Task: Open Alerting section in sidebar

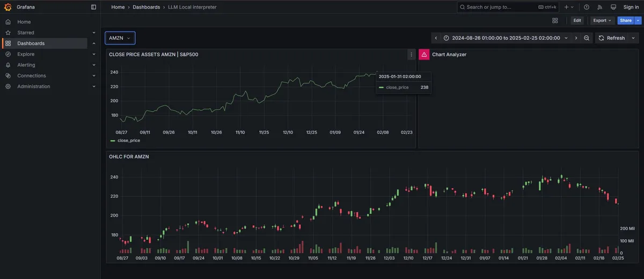Action: [x=26, y=65]
